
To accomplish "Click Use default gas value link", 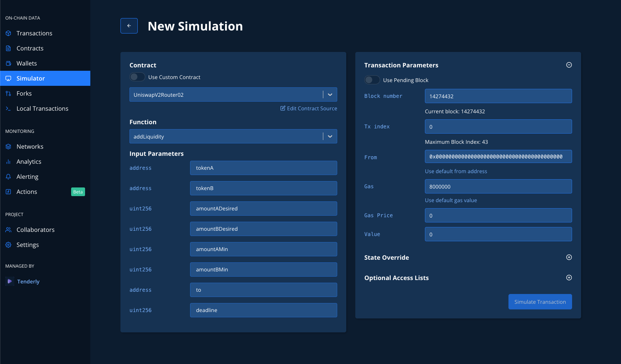I will (x=451, y=200).
